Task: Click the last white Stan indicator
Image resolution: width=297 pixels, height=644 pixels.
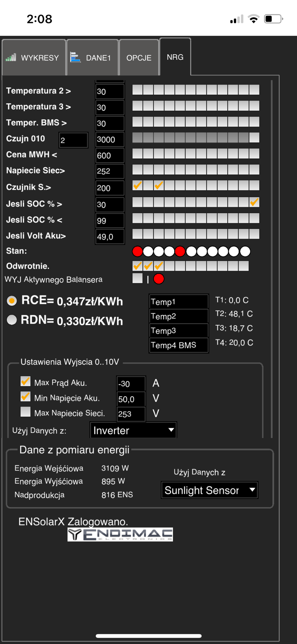Action: (245, 252)
